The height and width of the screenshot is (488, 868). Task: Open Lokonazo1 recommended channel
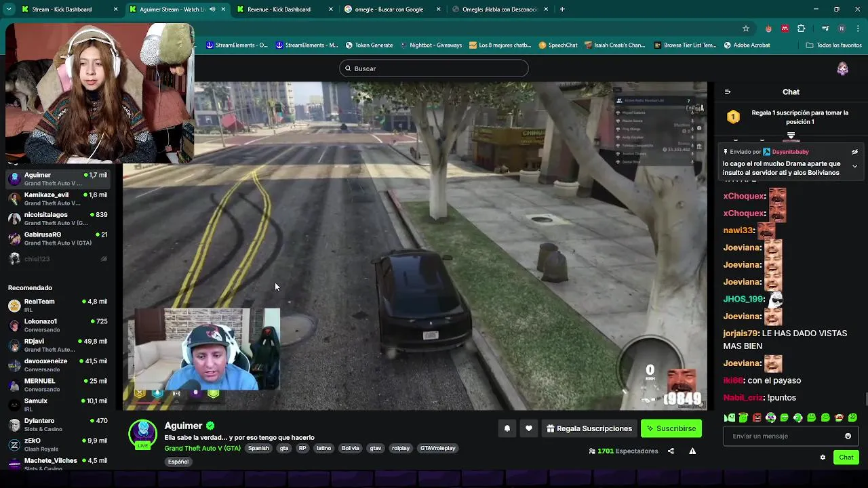pyautogui.click(x=58, y=325)
